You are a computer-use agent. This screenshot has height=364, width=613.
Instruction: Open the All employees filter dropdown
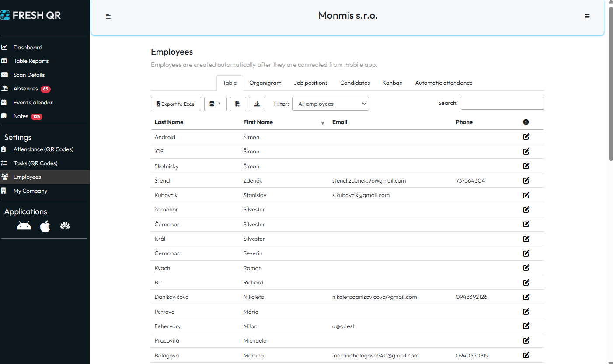330,104
